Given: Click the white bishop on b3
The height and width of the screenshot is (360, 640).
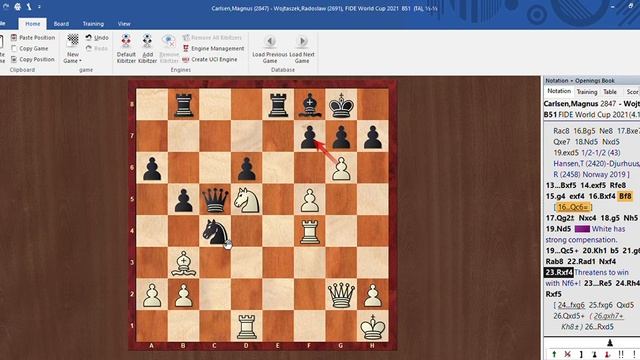Looking at the screenshot, I should tap(184, 263).
